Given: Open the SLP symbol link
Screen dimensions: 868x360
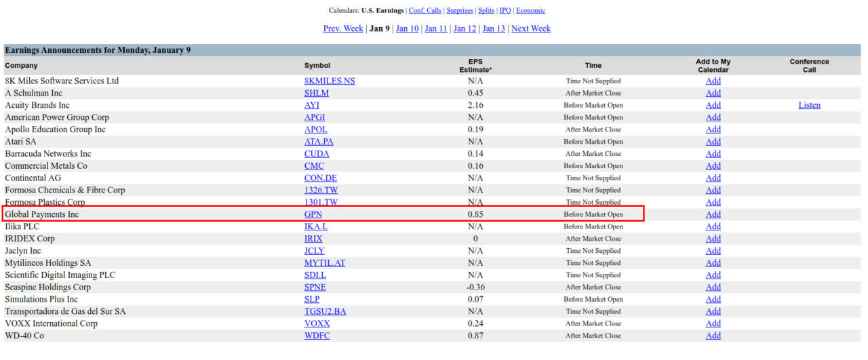Looking at the screenshot, I should click(312, 300).
